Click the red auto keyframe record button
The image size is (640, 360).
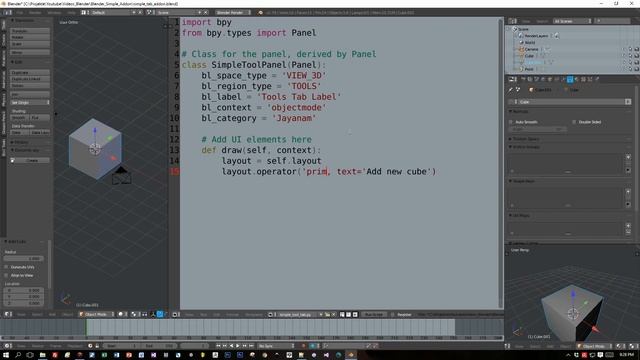[303, 346]
